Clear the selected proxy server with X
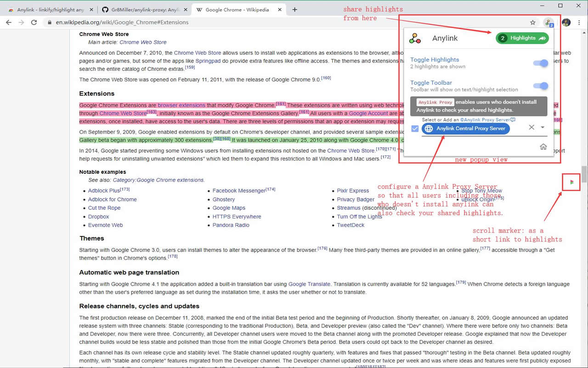 pos(531,127)
